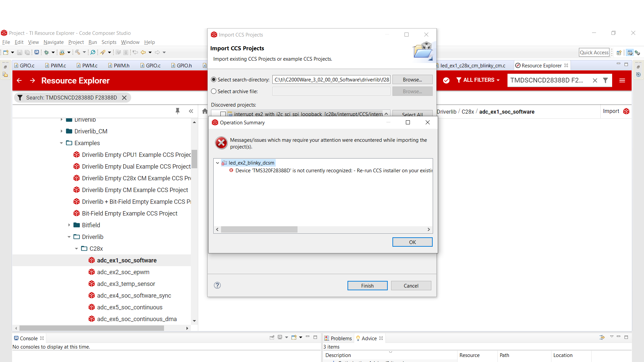644x362 pixels.
Task: Click the help question mark icon
Action: point(217,285)
